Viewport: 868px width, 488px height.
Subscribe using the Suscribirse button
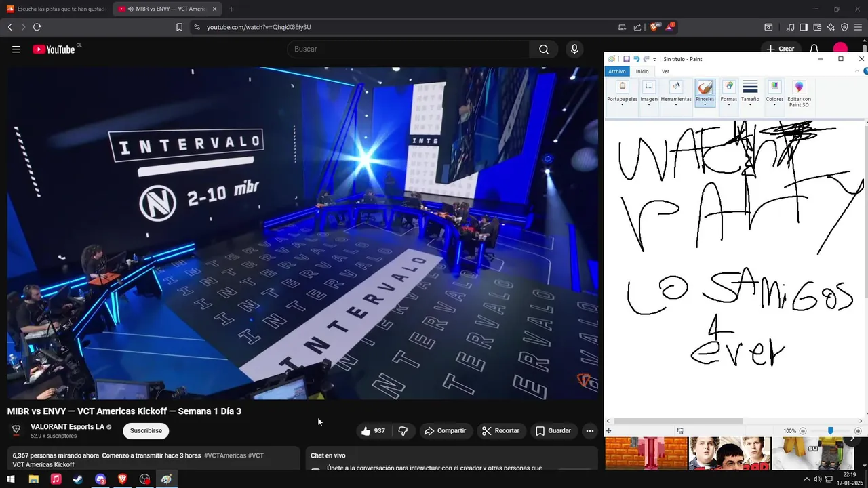tap(146, 431)
